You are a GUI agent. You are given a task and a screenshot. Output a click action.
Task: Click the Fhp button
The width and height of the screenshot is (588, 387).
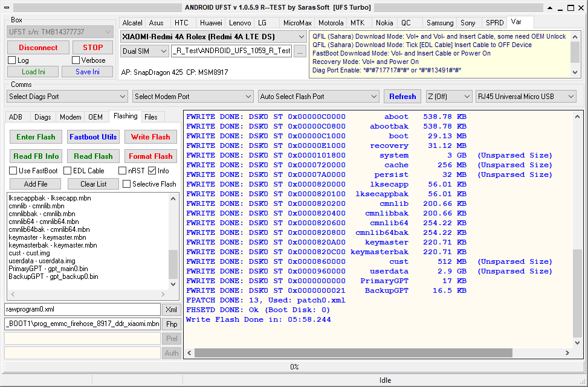(172, 324)
